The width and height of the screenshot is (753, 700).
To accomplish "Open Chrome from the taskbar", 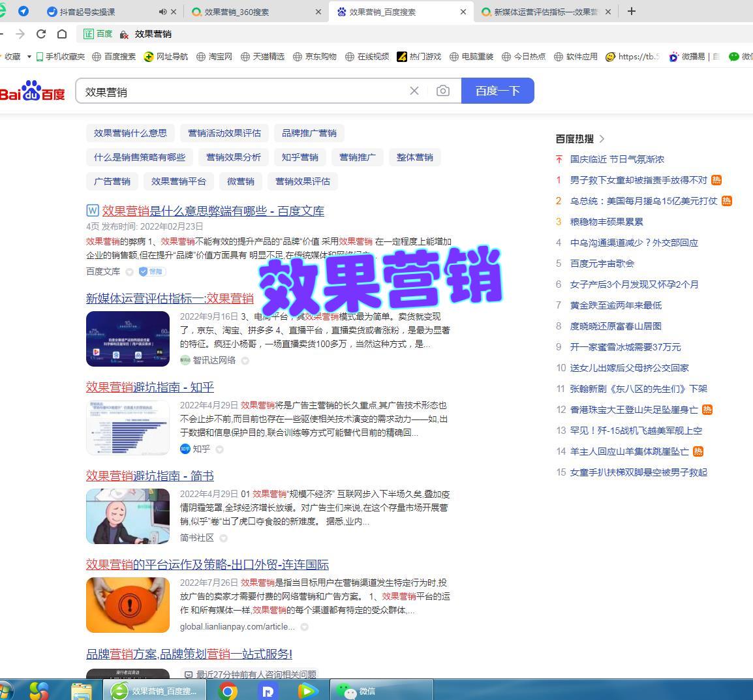I will (x=228, y=691).
